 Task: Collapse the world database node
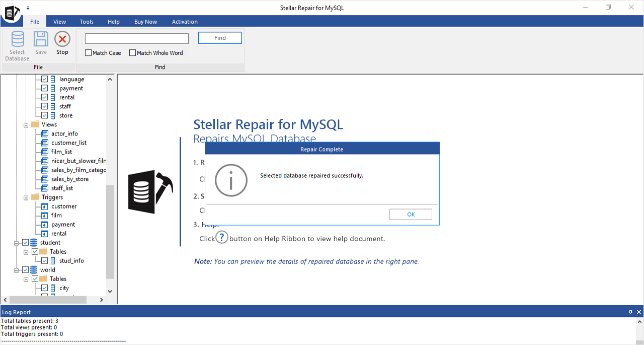pos(17,270)
